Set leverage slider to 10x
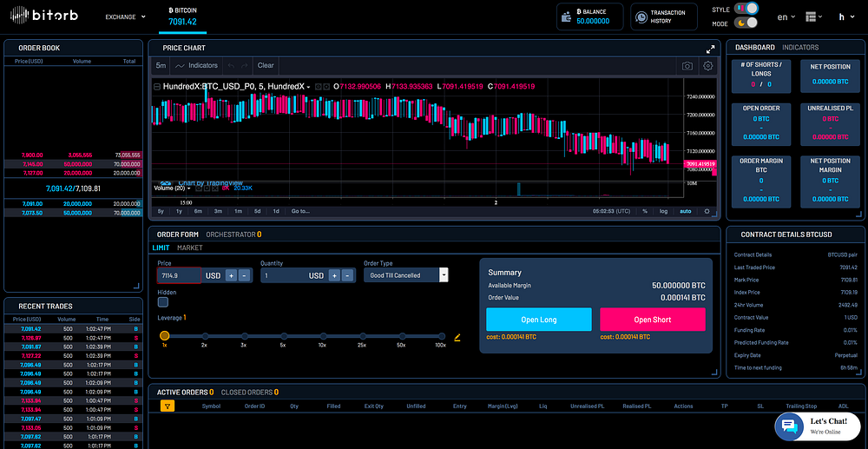Viewport: 868px width, 449px height. pyautogui.click(x=323, y=336)
